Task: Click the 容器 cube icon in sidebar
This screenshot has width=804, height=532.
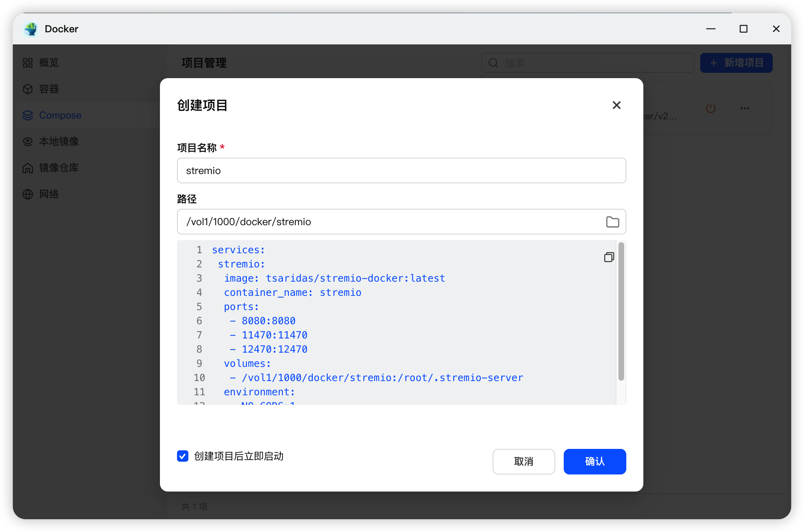Action: tap(28, 89)
